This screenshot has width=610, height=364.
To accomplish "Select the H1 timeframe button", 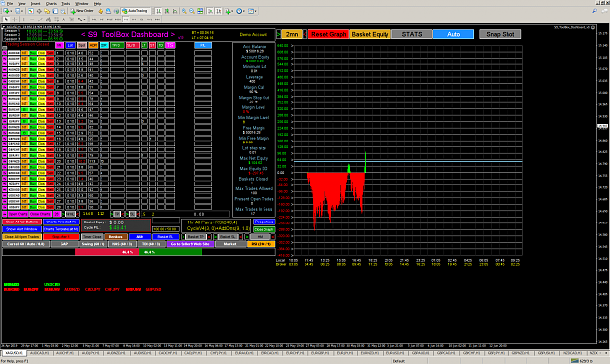I will 126,20.
